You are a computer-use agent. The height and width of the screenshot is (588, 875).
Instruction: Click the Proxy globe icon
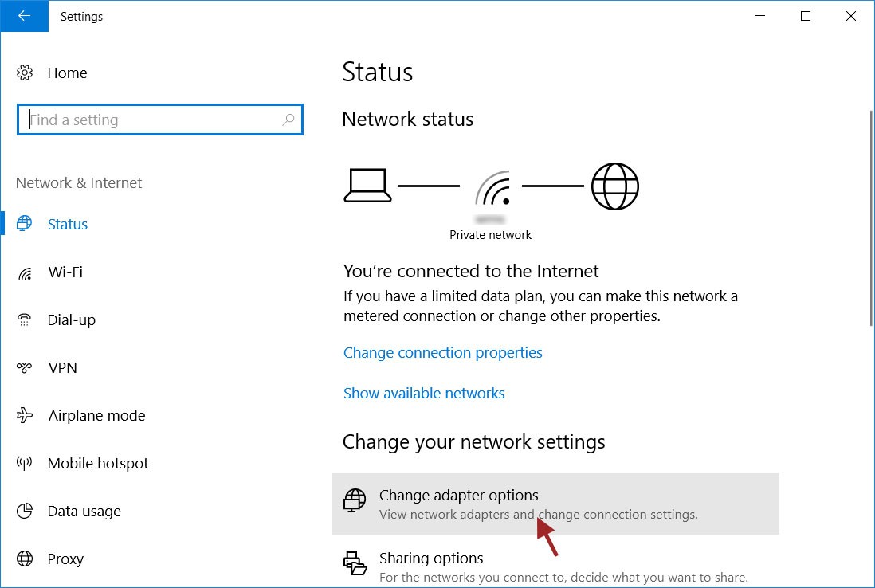25,559
